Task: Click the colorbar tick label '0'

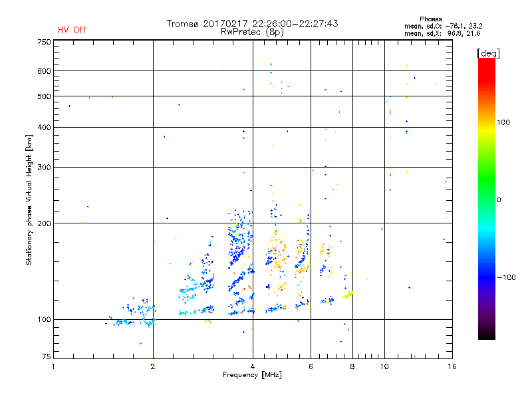Action: [x=499, y=200]
